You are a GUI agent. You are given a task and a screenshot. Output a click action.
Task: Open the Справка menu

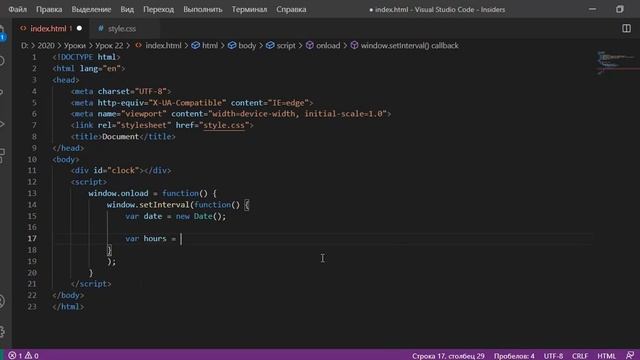[291, 9]
